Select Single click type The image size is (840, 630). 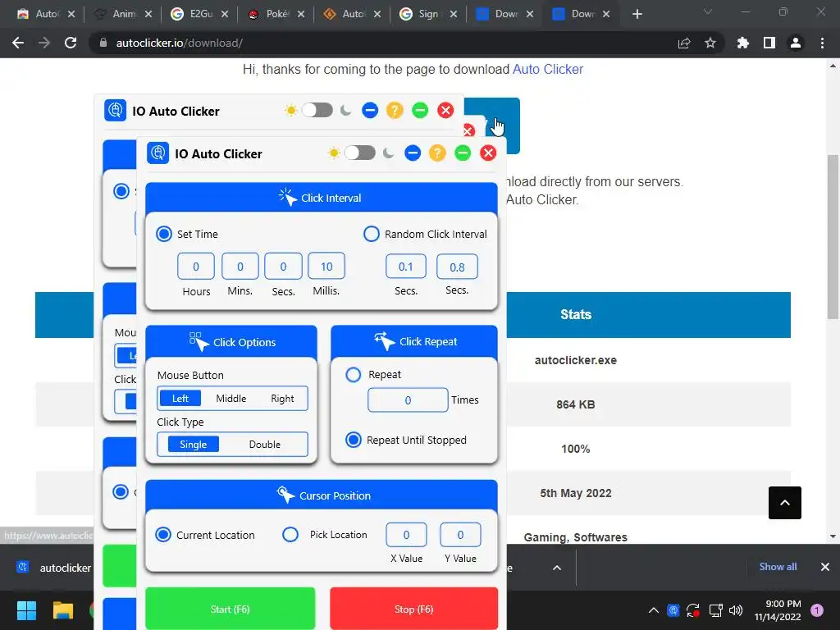tap(194, 444)
